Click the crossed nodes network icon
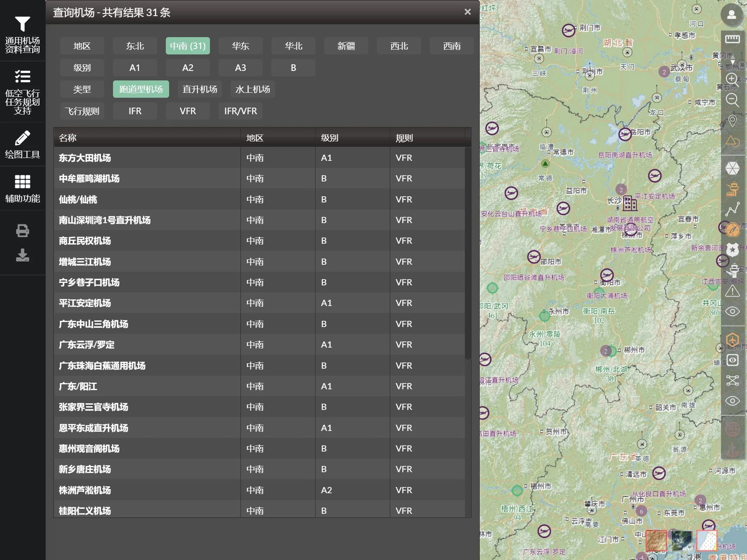The image size is (747, 560). click(x=733, y=380)
